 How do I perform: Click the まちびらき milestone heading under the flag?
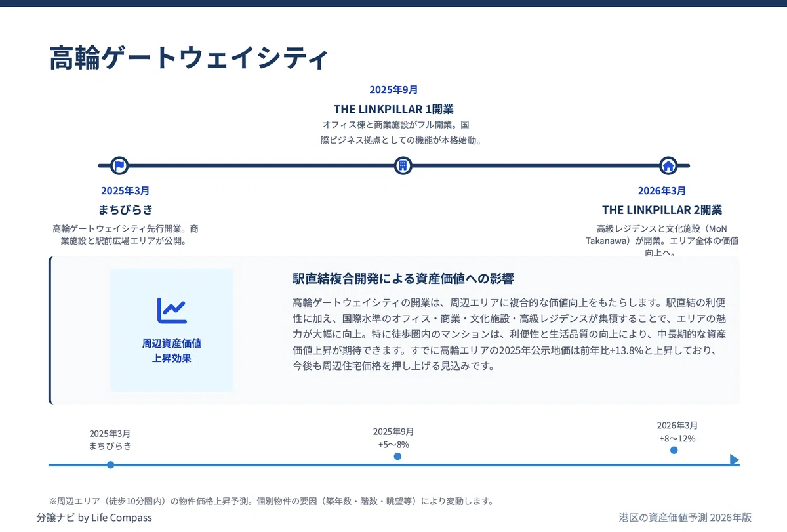click(x=125, y=210)
